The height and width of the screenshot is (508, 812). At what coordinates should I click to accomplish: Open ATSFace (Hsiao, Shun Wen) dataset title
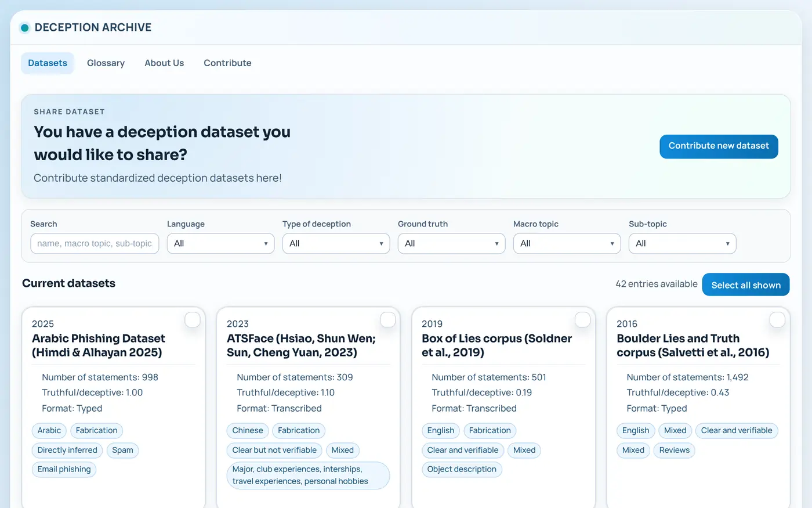click(x=301, y=345)
